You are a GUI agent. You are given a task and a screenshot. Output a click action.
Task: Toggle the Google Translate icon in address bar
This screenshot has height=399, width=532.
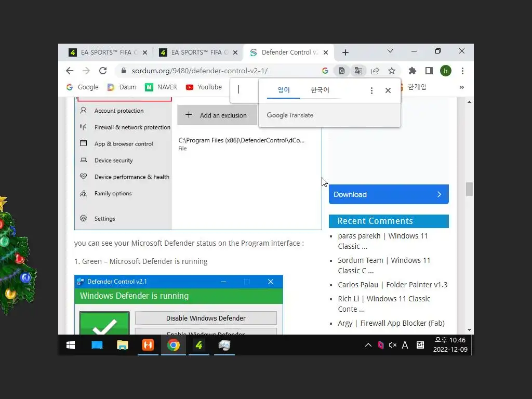point(358,71)
